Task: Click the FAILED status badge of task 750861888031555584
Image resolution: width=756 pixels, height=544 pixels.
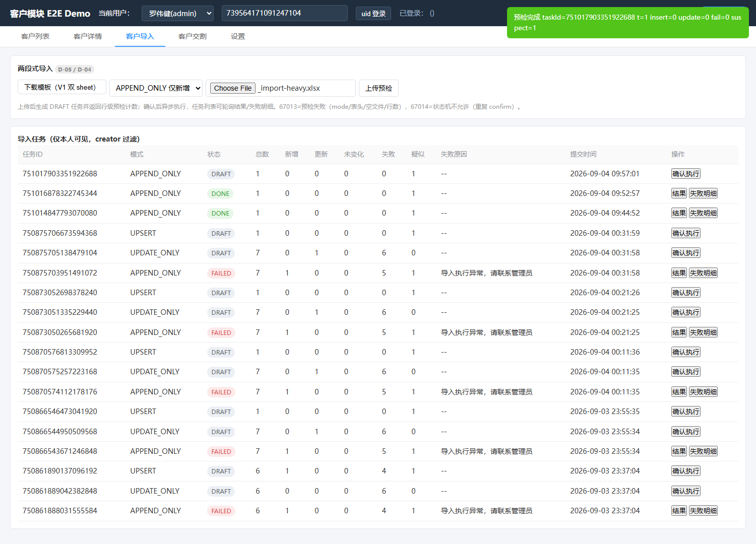Action: coord(221,511)
